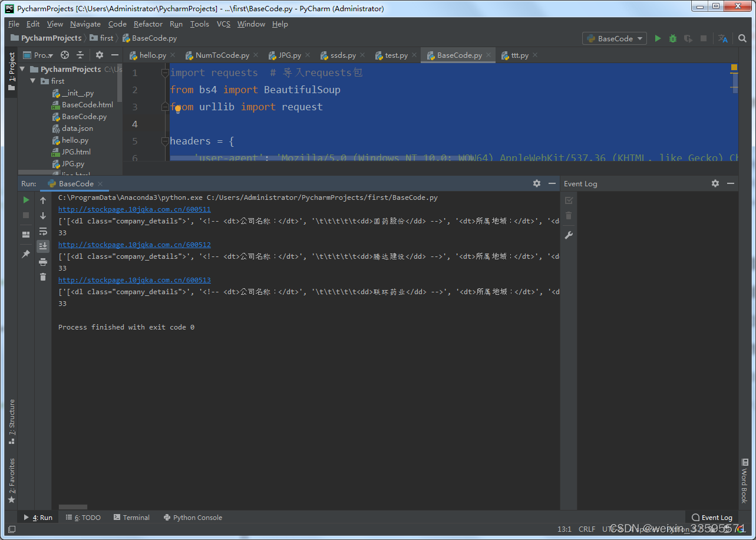Open the VCS menu

pos(223,24)
